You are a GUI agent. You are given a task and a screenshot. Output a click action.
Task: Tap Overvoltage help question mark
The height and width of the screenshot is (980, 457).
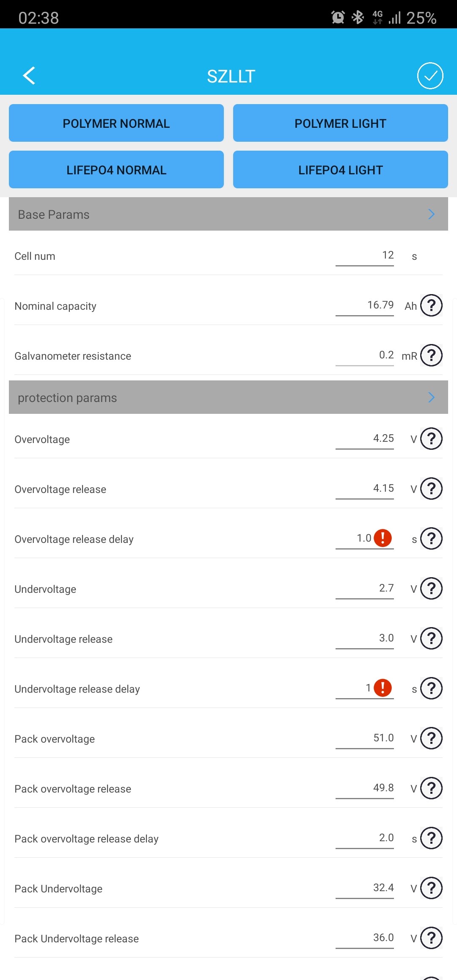tap(431, 439)
